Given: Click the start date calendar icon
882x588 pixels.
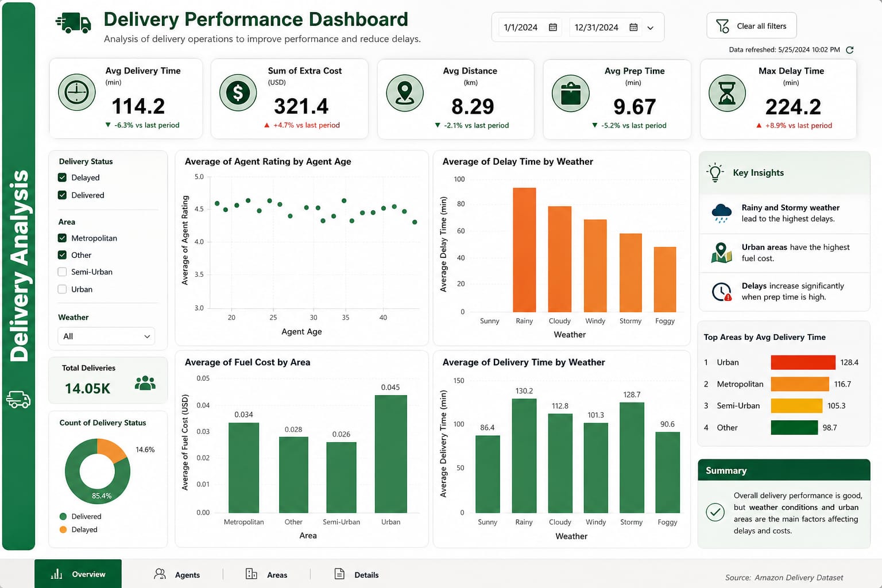Looking at the screenshot, I should (x=553, y=27).
